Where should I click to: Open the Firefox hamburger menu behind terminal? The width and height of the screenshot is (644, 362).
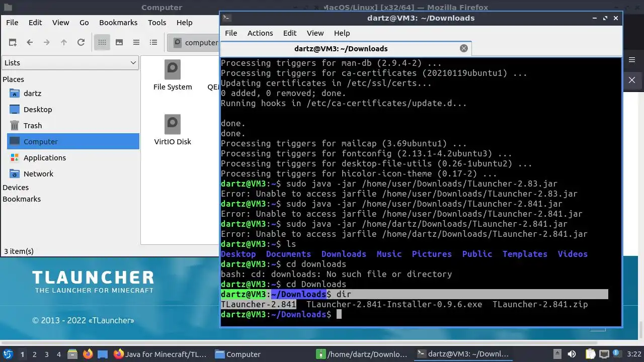coord(631,60)
